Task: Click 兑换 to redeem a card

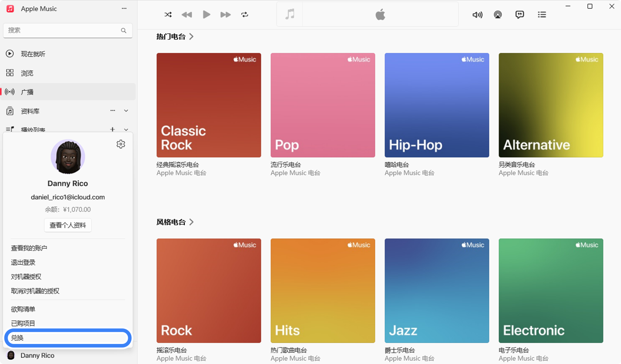Action: [68, 338]
